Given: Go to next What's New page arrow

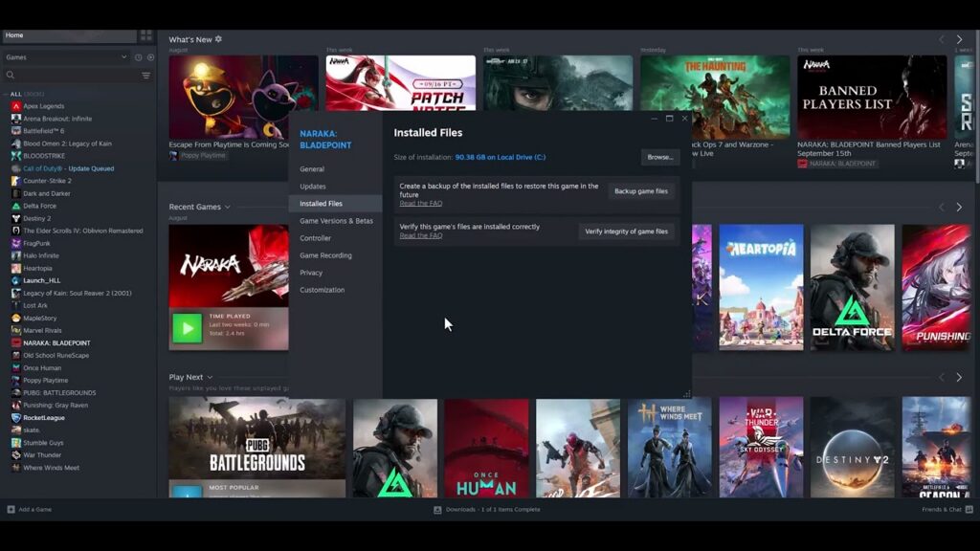Looking at the screenshot, I should pos(959,39).
